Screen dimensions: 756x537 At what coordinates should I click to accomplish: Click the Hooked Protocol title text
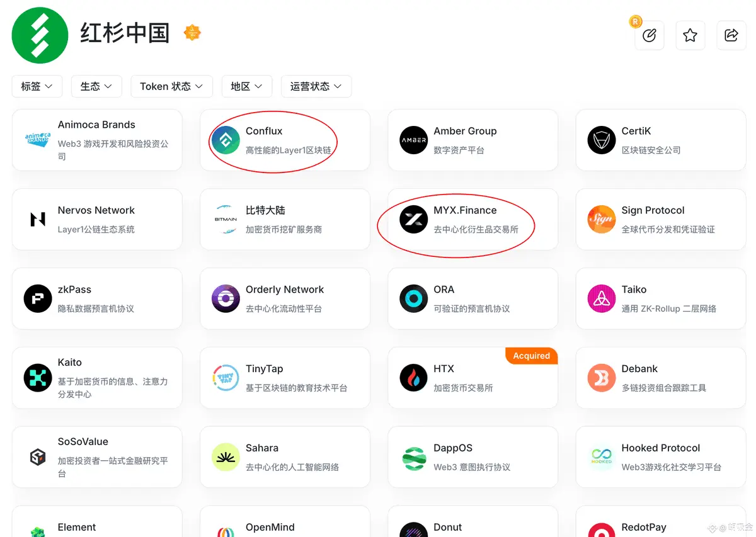pyautogui.click(x=661, y=448)
